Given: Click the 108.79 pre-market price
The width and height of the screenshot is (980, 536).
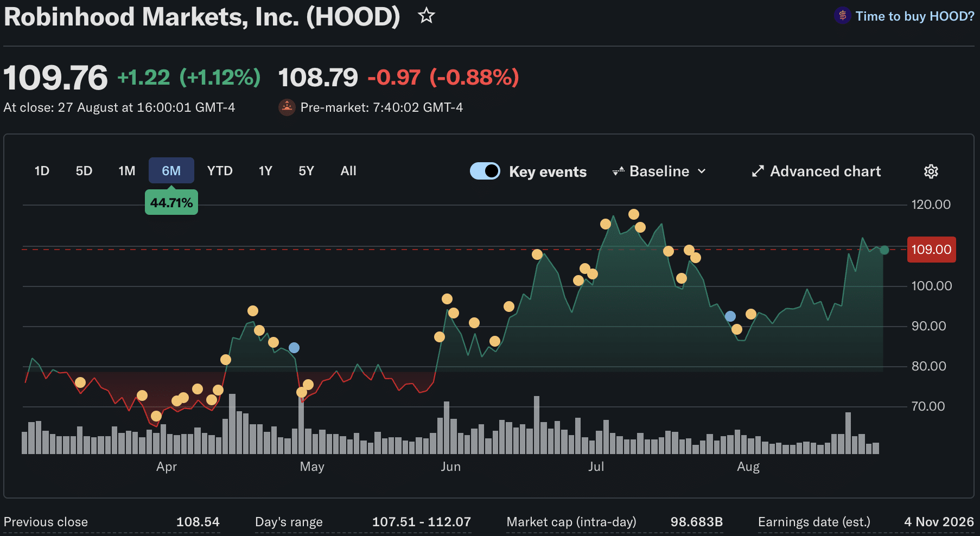Looking at the screenshot, I should [x=318, y=78].
